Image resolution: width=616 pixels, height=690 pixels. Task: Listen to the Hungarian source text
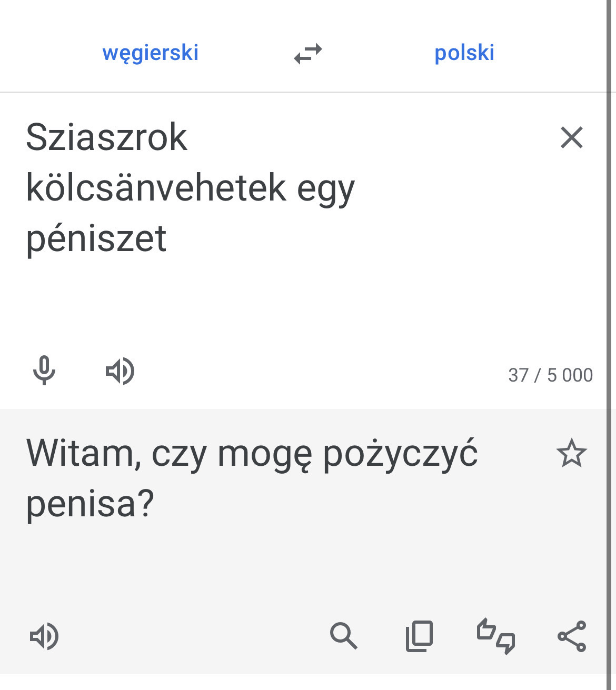coord(120,371)
